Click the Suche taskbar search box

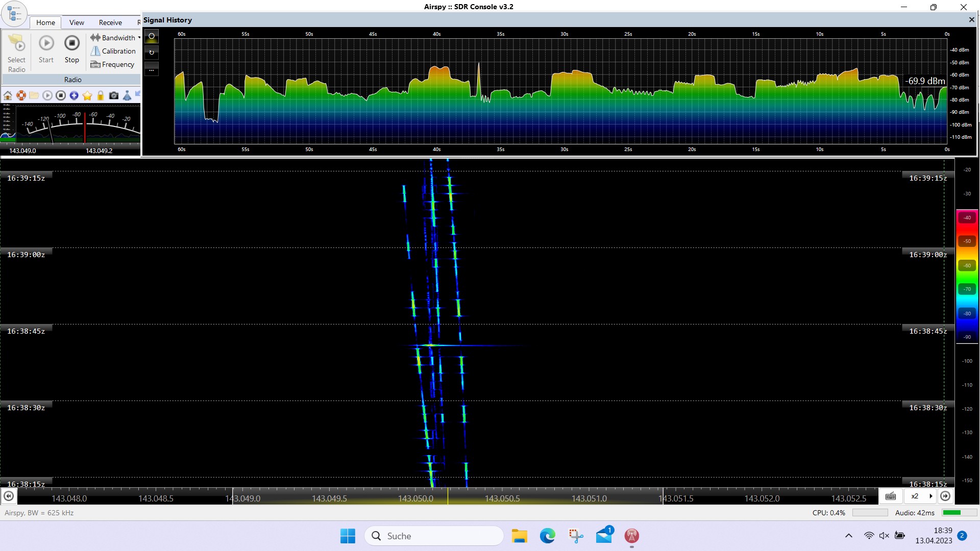[x=434, y=536]
